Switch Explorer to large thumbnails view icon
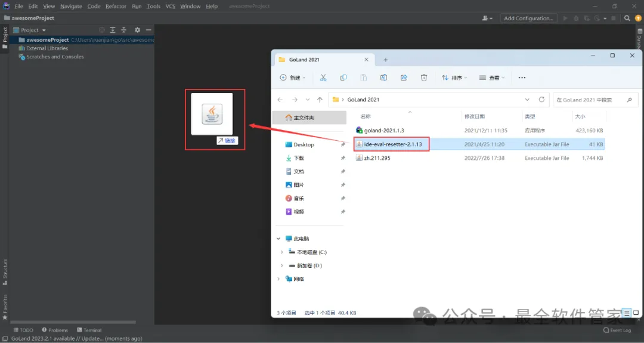644x343 pixels. (636, 313)
